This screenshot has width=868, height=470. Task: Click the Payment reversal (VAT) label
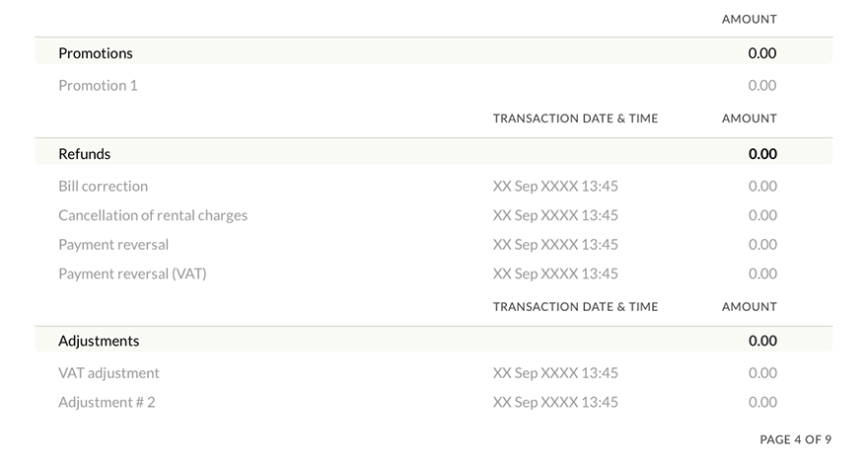(x=132, y=274)
